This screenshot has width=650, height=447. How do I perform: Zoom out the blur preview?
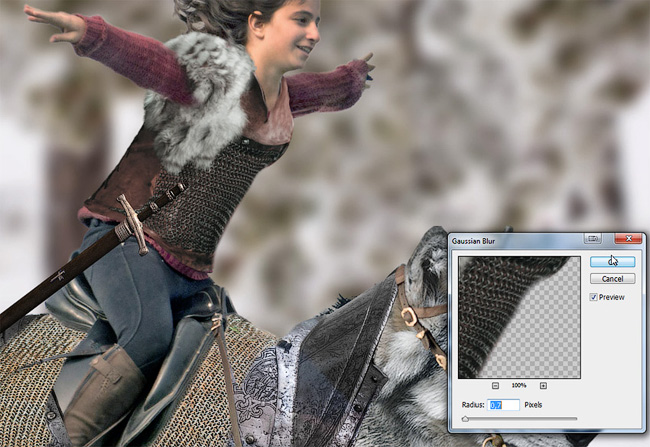pyautogui.click(x=495, y=386)
